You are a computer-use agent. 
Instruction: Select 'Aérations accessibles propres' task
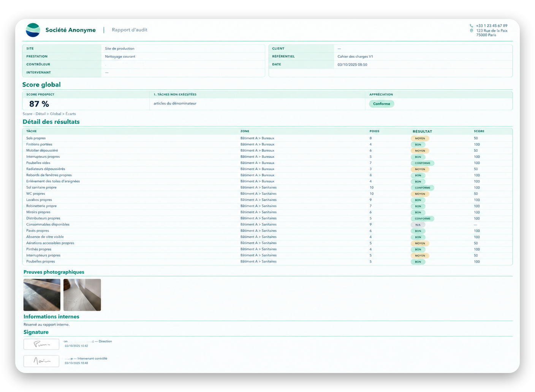point(50,243)
